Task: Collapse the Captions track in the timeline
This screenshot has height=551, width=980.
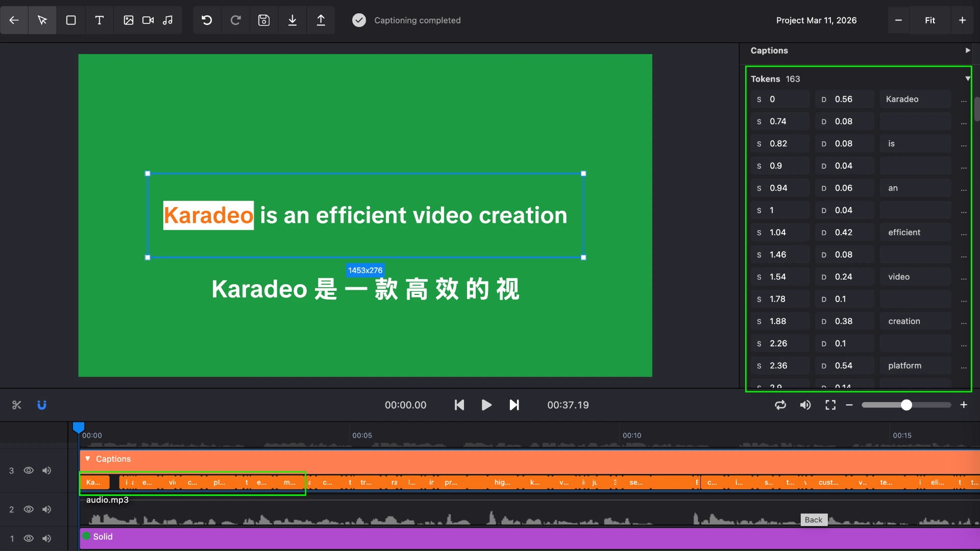Action: click(87, 458)
